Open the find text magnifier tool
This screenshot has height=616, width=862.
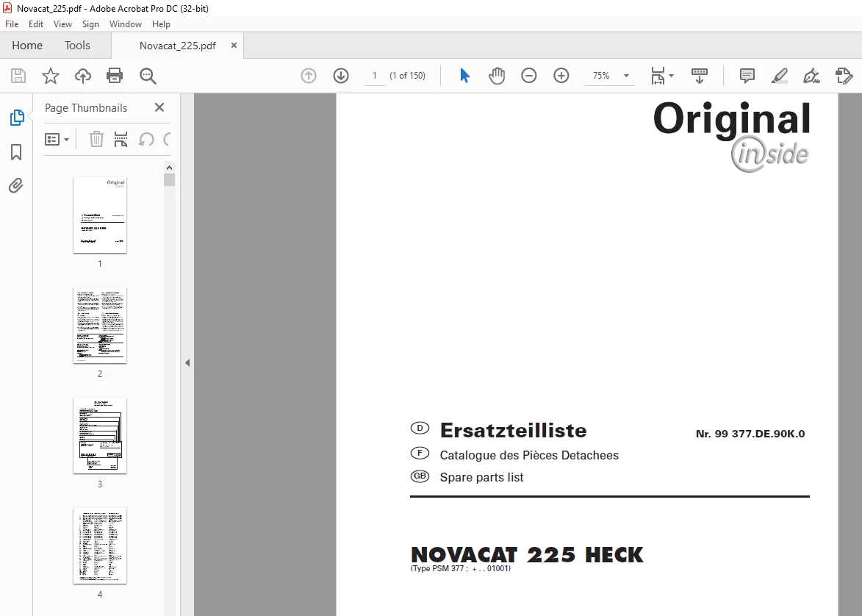point(147,76)
